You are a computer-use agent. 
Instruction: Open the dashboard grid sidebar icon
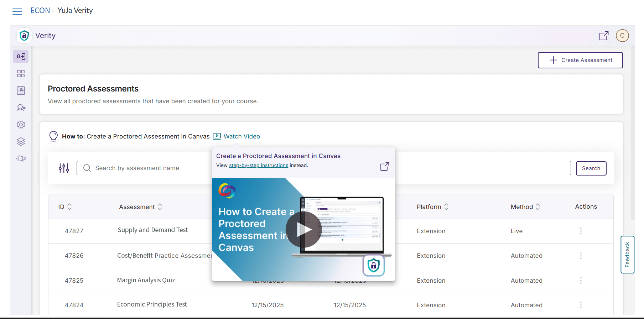point(21,74)
